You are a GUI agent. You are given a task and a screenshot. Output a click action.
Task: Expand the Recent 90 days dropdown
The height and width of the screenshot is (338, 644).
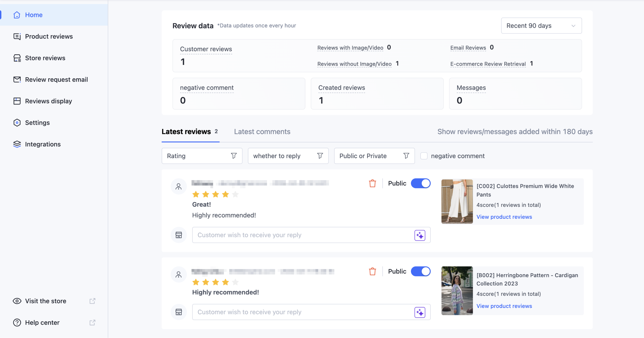coord(541,26)
